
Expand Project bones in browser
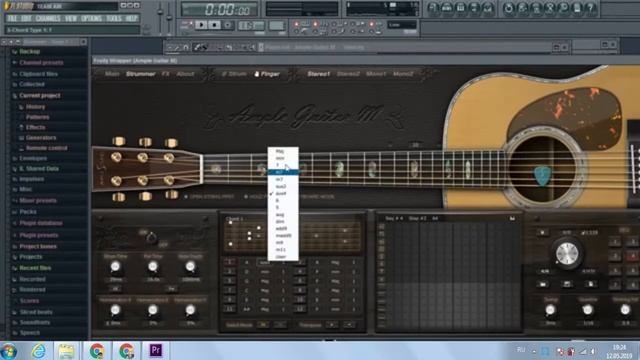coord(38,247)
